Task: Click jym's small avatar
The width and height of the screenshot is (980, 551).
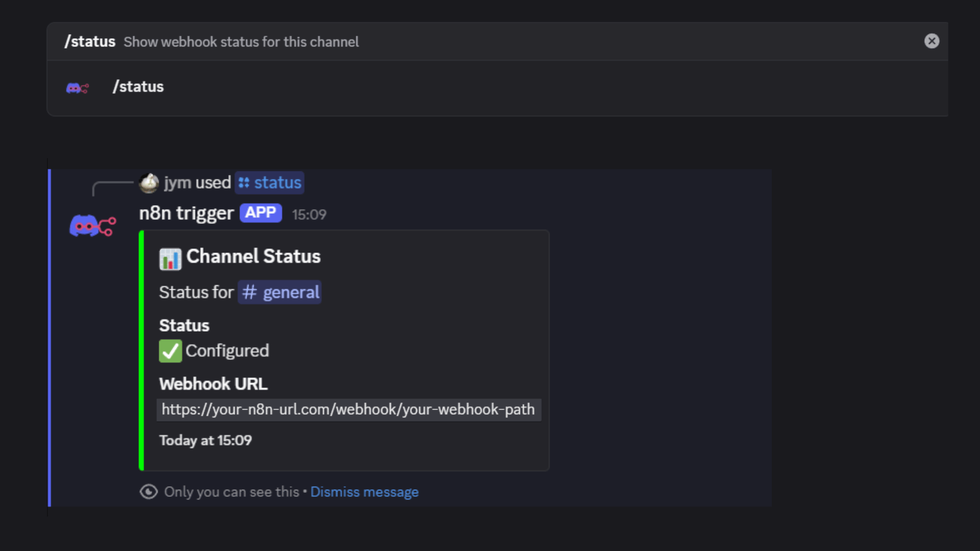Action: pos(149,183)
